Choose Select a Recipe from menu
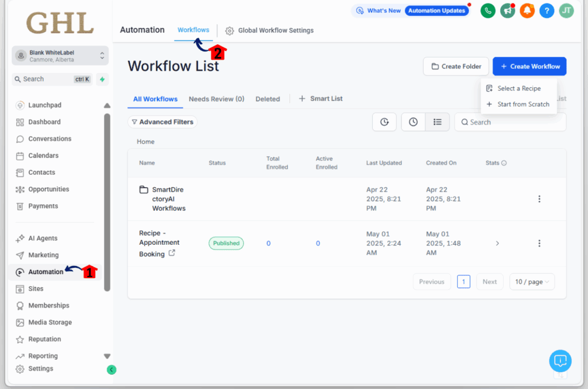This screenshot has height=389, width=588. pyautogui.click(x=519, y=88)
